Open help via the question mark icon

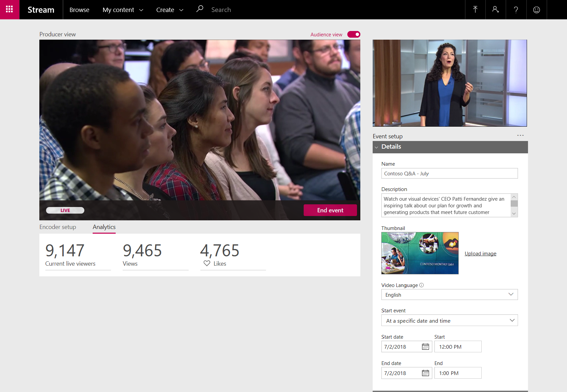(516, 9)
